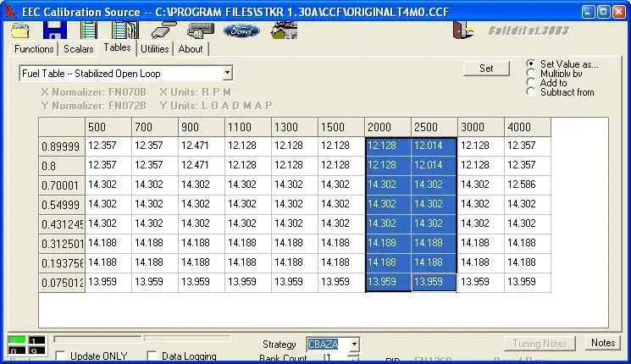Click the Bank Count spinner arrows
The width and height of the screenshot is (631, 364).
[x=353, y=357]
